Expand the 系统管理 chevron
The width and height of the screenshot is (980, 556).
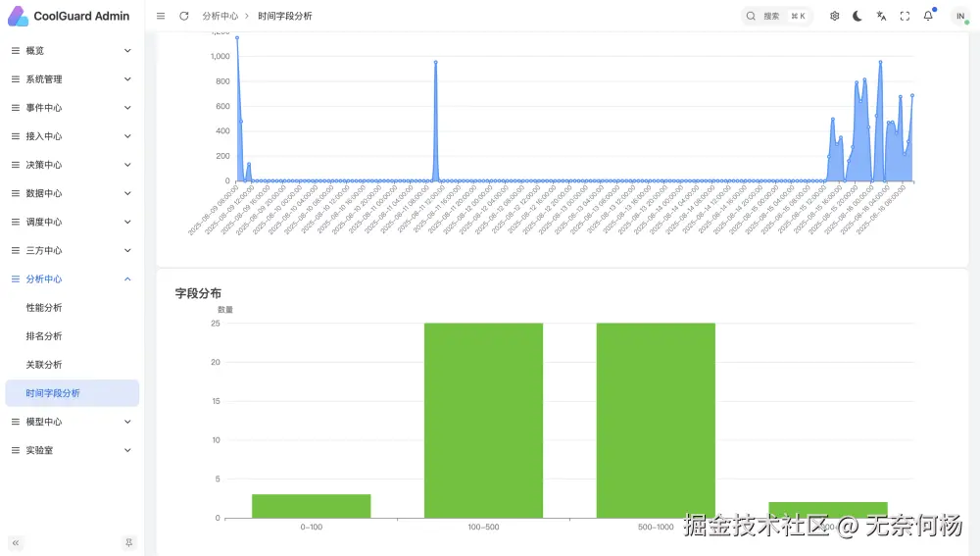click(127, 79)
